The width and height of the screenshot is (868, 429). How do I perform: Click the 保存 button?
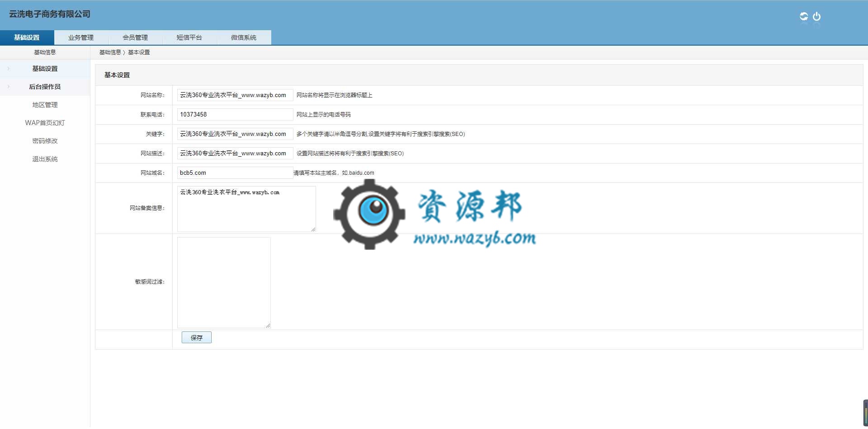click(x=197, y=338)
